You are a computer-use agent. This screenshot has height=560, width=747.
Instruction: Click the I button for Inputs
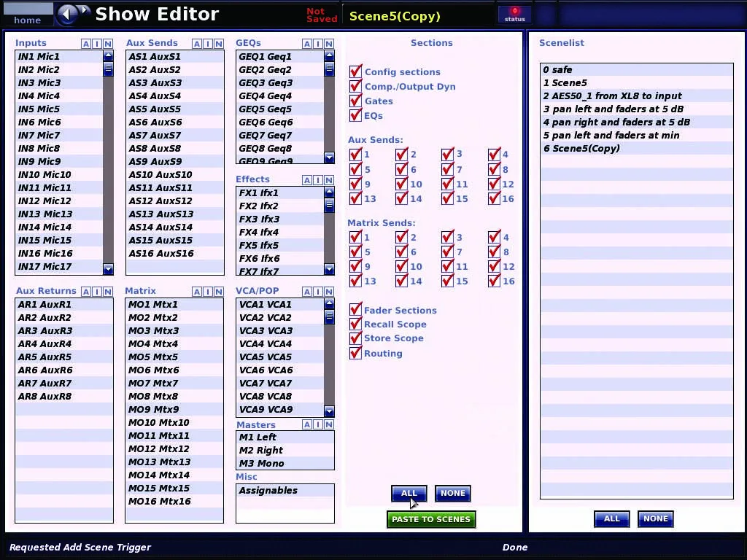[x=97, y=44]
